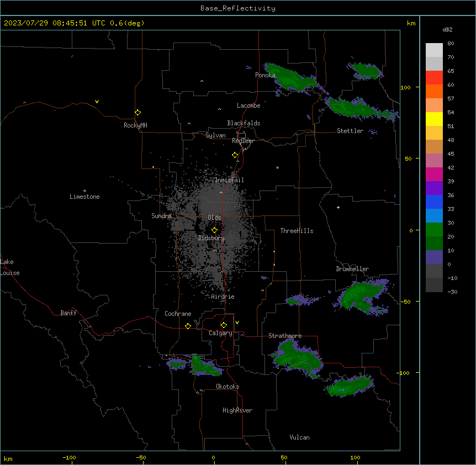Click the Cochrane city label
Screen dimensions: 476x465
[x=178, y=314]
